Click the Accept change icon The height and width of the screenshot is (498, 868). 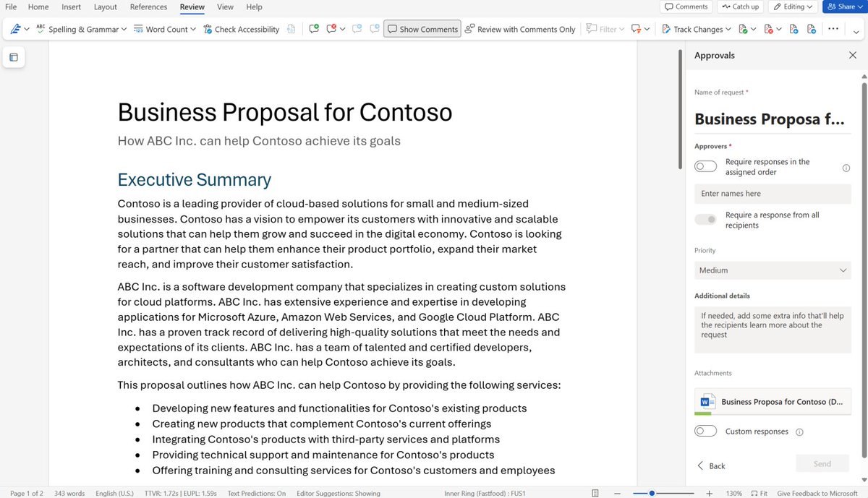coord(744,29)
